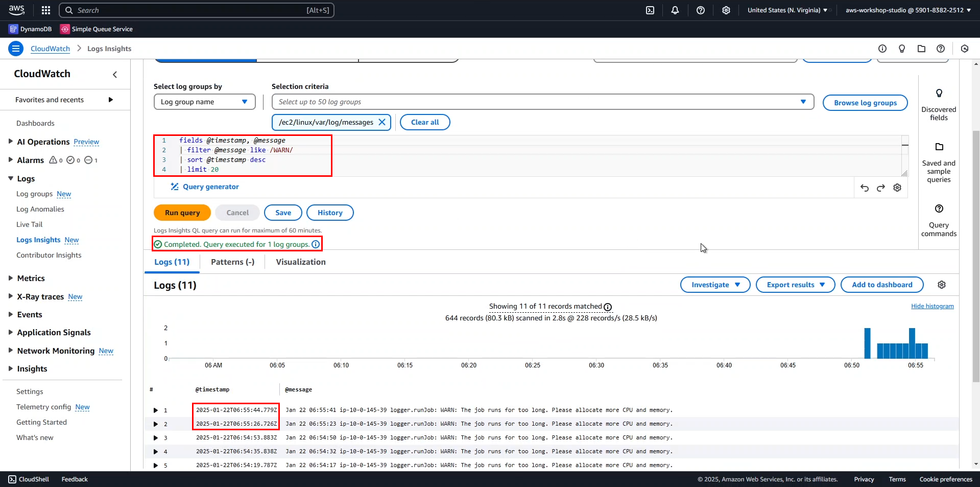The height and width of the screenshot is (487, 980).
Task: Expand the AI Operations section
Action: pyautogui.click(x=11, y=142)
